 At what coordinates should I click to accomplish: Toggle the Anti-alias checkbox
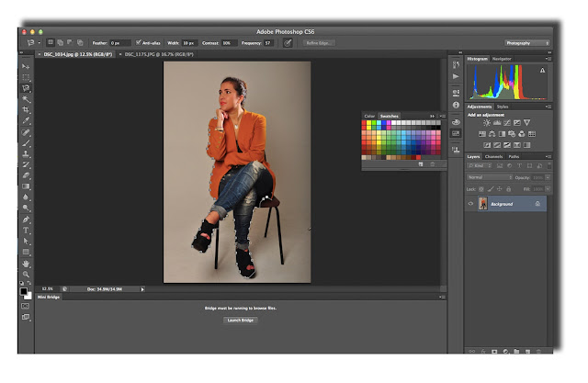139,43
